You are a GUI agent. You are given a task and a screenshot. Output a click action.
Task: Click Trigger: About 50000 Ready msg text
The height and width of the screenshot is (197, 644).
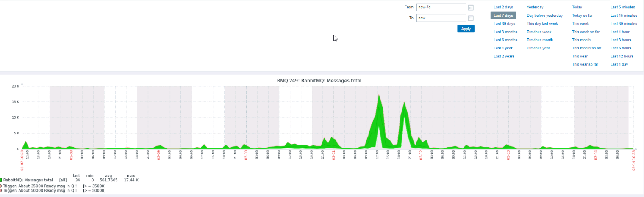coord(40,191)
